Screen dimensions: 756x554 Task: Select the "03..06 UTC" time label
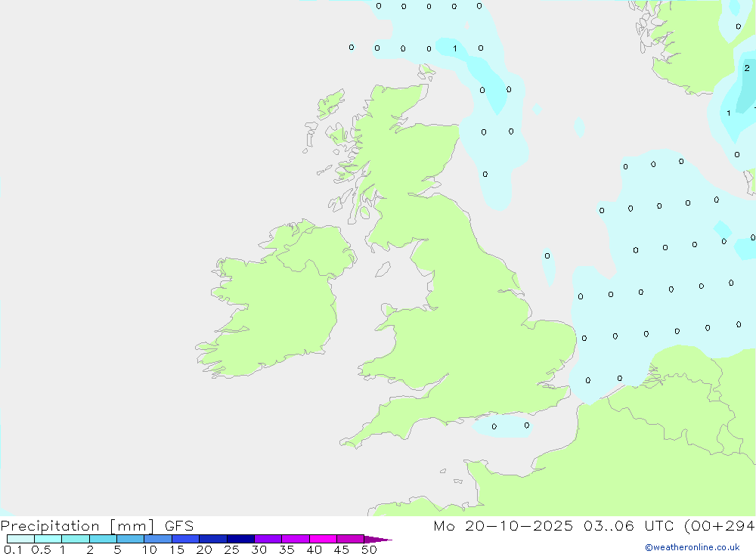tap(628, 525)
